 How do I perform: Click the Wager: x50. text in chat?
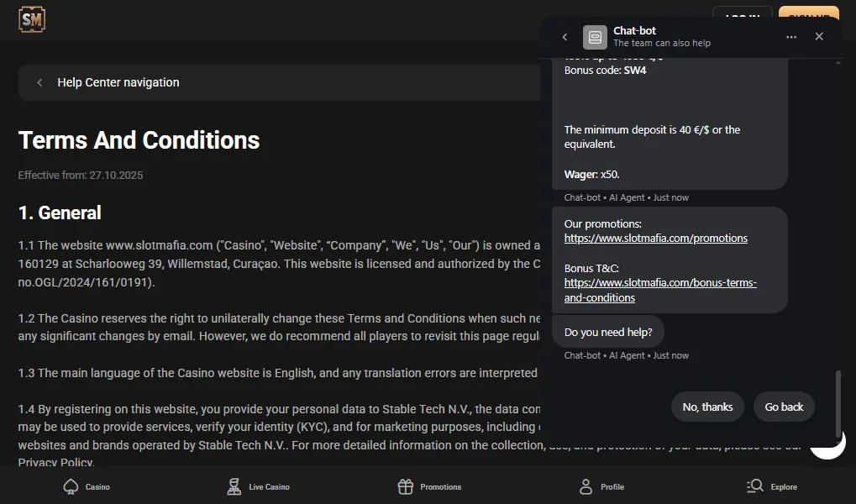(591, 175)
